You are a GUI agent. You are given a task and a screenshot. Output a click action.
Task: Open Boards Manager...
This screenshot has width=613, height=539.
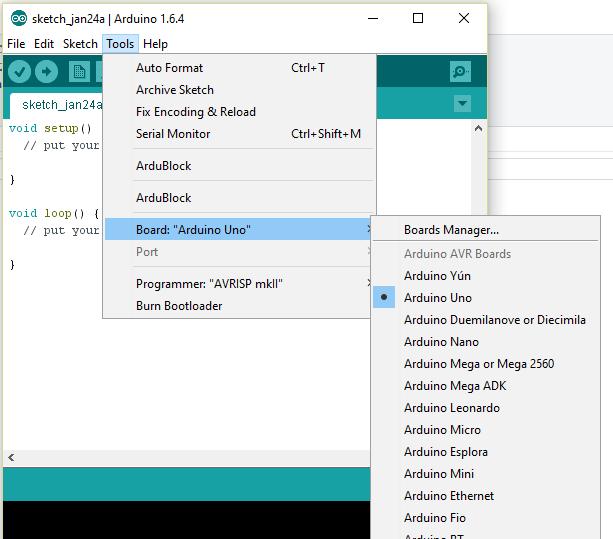(x=485, y=230)
